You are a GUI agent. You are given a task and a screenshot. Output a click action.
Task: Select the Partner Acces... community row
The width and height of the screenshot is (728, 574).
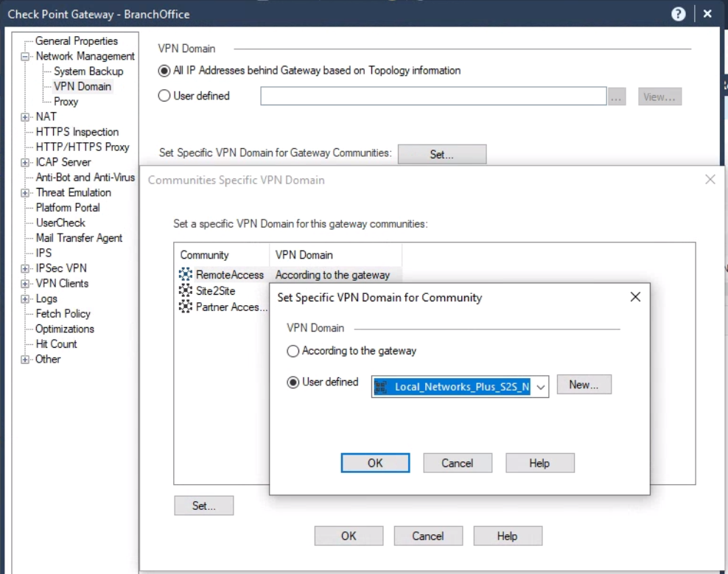click(x=223, y=307)
